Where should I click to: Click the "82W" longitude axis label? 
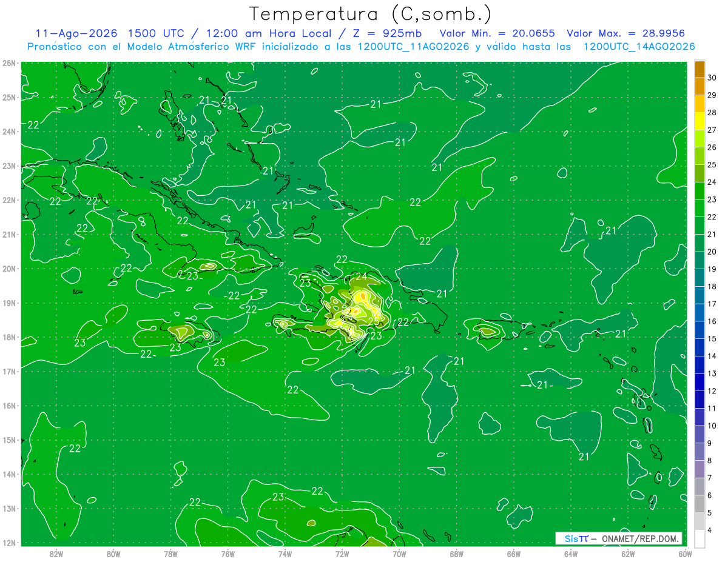[56, 554]
